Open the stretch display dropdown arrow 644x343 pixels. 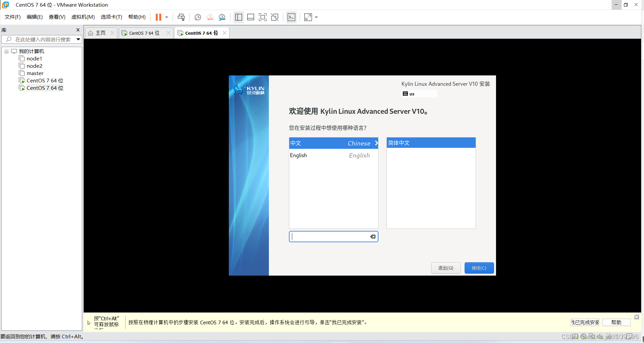pyautogui.click(x=316, y=17)
